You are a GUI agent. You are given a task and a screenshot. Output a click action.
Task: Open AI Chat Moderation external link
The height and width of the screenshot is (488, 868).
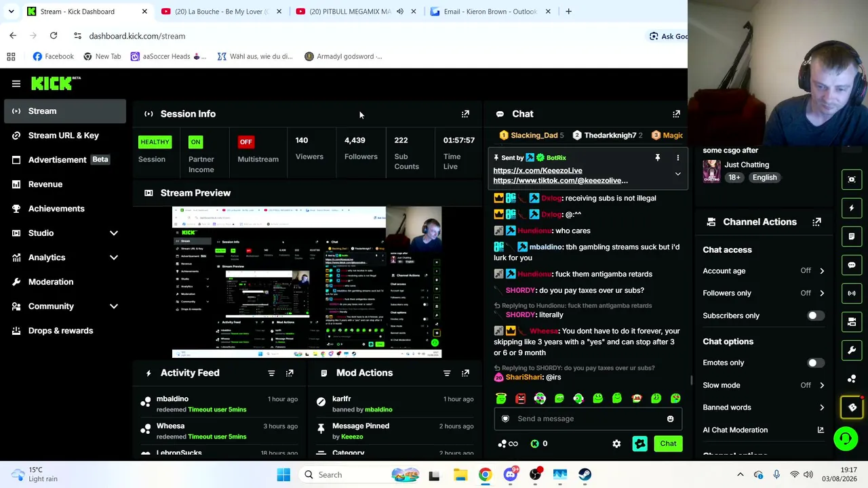[x=821, y=430]
